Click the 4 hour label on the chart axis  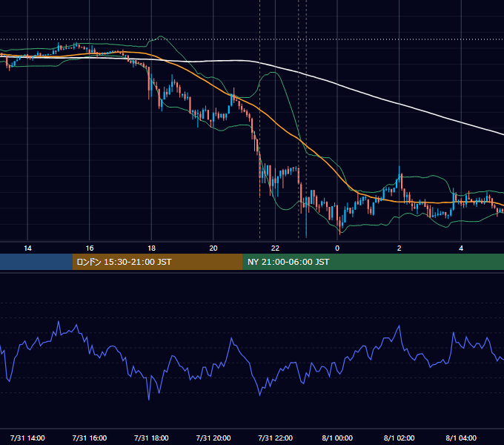coord(461,248)
